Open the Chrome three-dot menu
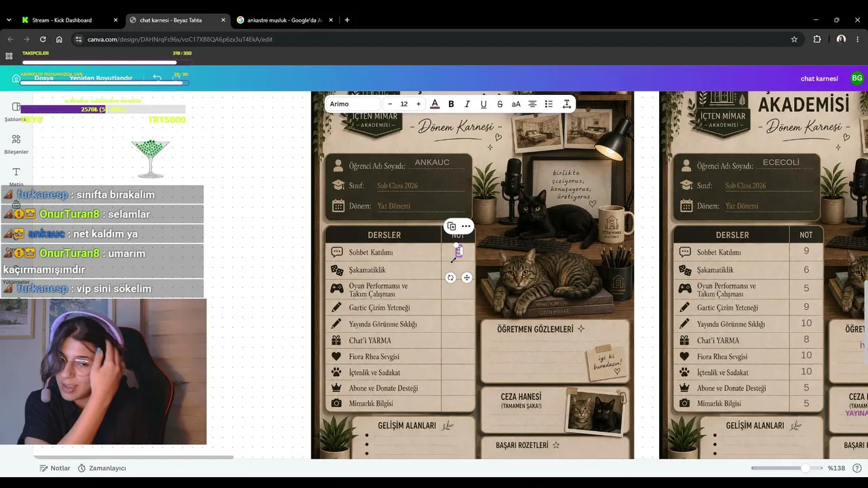The image size is (868, 488). [859, 39]
